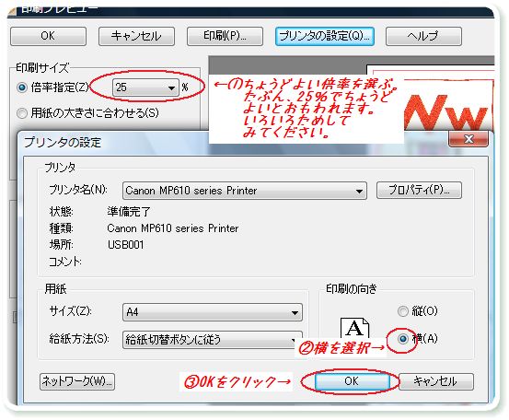Click OK in the print preview toolbar
The height and width of the screenshot is (420, 509).
[48, 36]
